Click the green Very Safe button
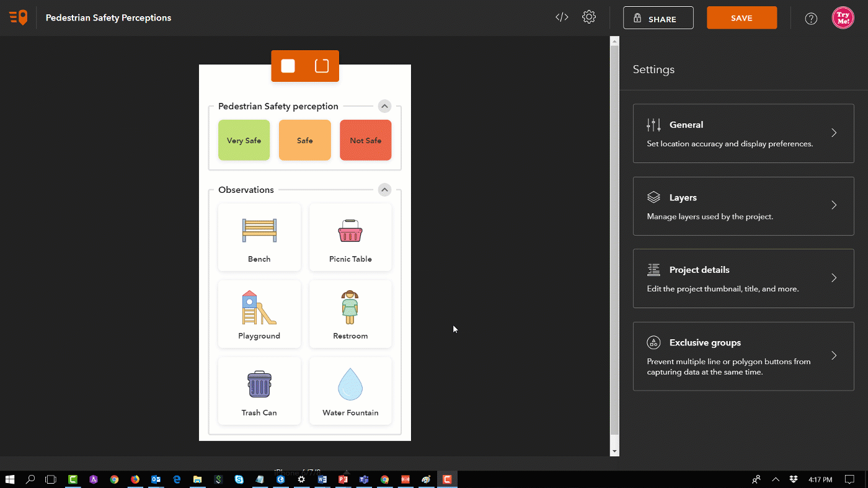Viewport: 868px width, 488px height. coord(244,140)
